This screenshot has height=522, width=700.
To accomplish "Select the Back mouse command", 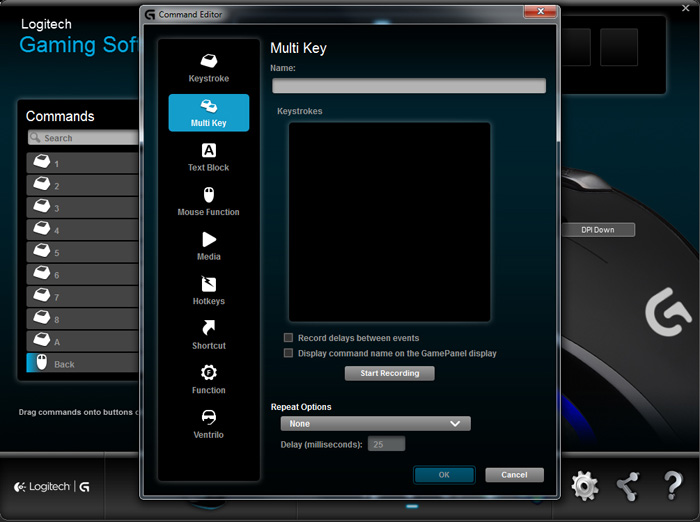I will [83, 363].
